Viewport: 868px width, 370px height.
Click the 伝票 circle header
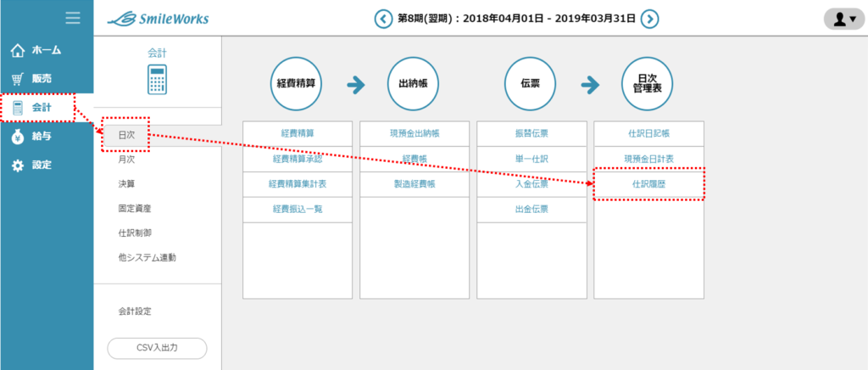pos(531,85)
